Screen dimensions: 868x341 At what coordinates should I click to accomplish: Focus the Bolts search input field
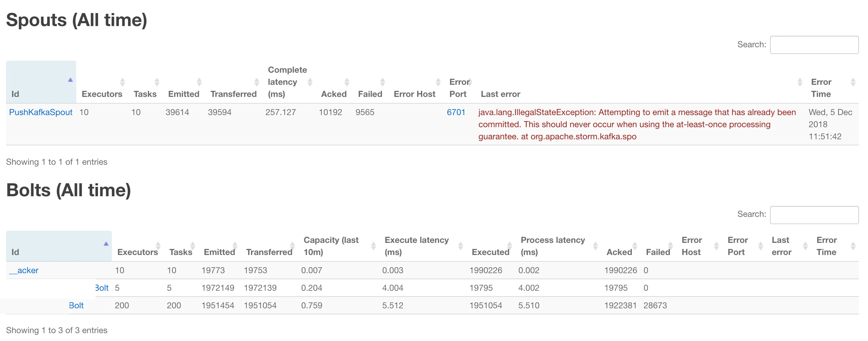click(814, 215)
